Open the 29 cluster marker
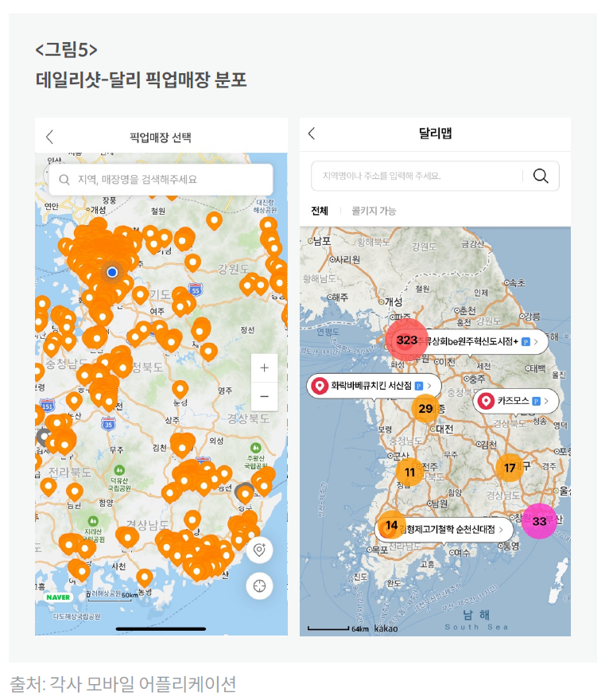The height and width of the screenshot is (700, 609). point(425,409)
